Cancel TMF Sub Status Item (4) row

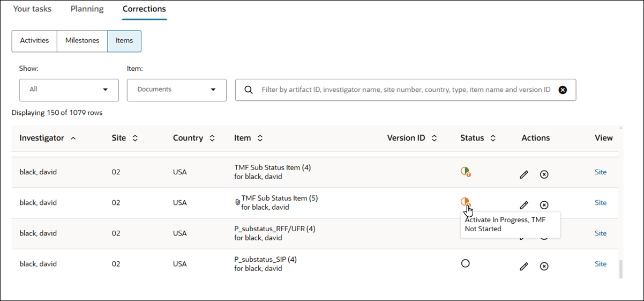tap(544, 174)
